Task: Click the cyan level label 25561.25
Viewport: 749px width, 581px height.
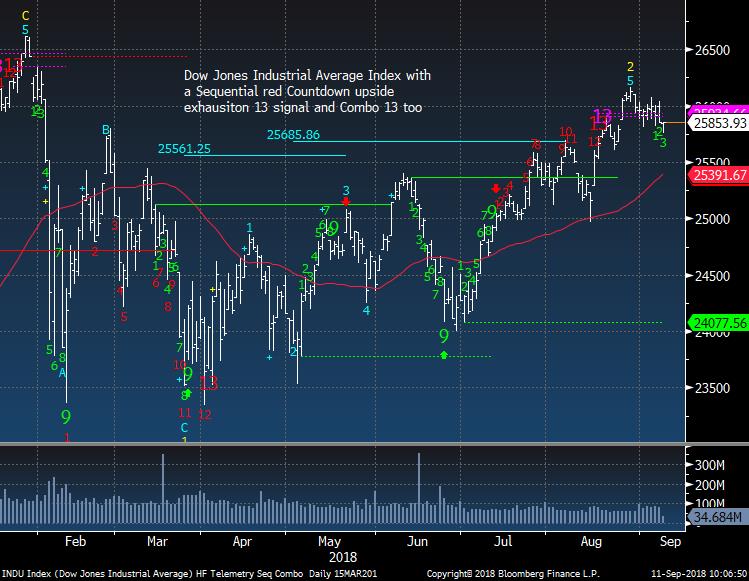Action: tap(184, 149)
